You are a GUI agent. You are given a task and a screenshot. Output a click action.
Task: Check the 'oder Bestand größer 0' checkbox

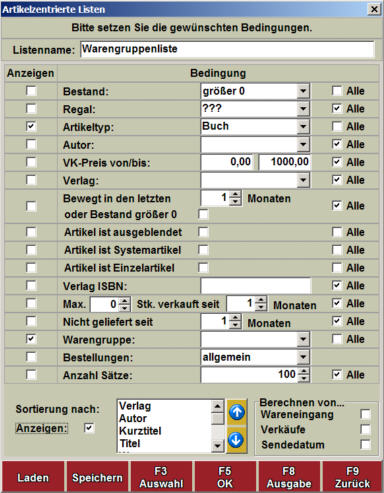[x=203, y=214]
